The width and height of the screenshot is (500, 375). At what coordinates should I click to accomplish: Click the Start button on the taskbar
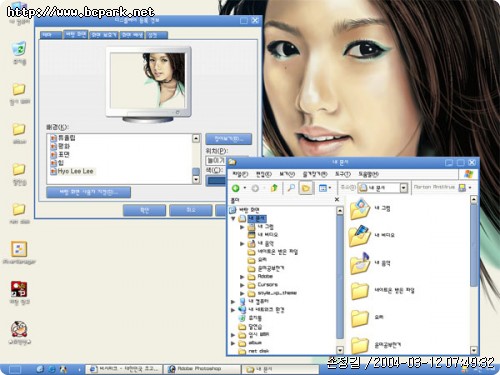(14, 369)
